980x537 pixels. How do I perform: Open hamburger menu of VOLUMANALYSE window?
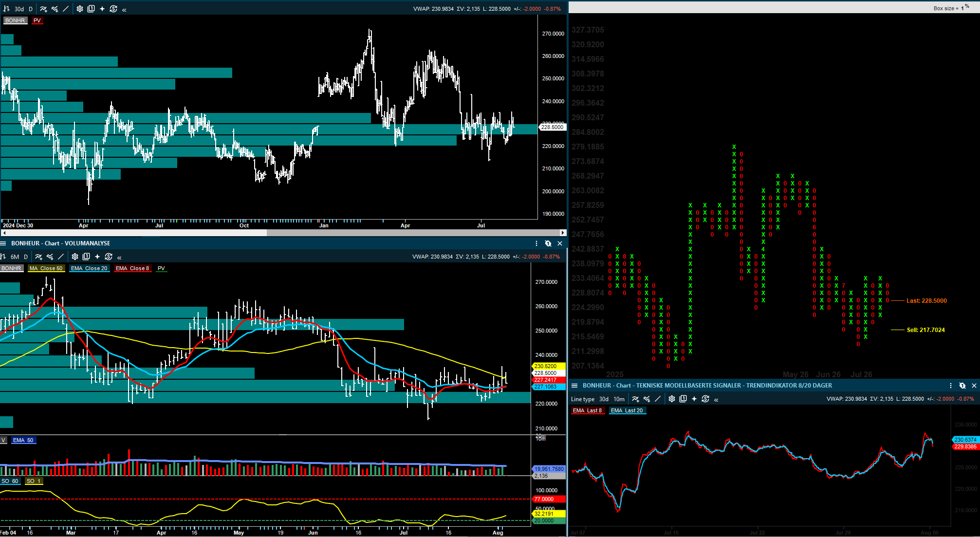(x=3, y=243)
